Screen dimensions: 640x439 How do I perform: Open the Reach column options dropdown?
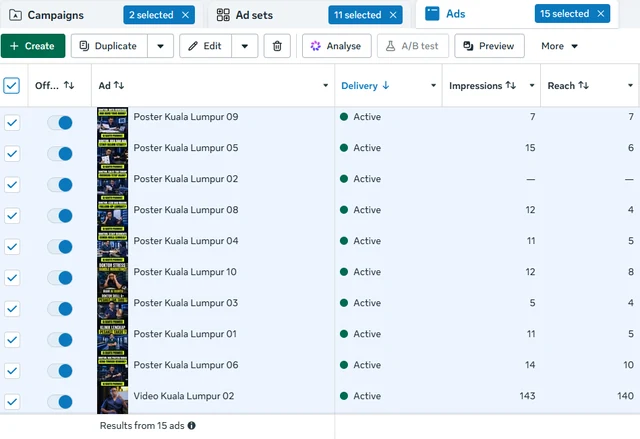pos(630,85)
